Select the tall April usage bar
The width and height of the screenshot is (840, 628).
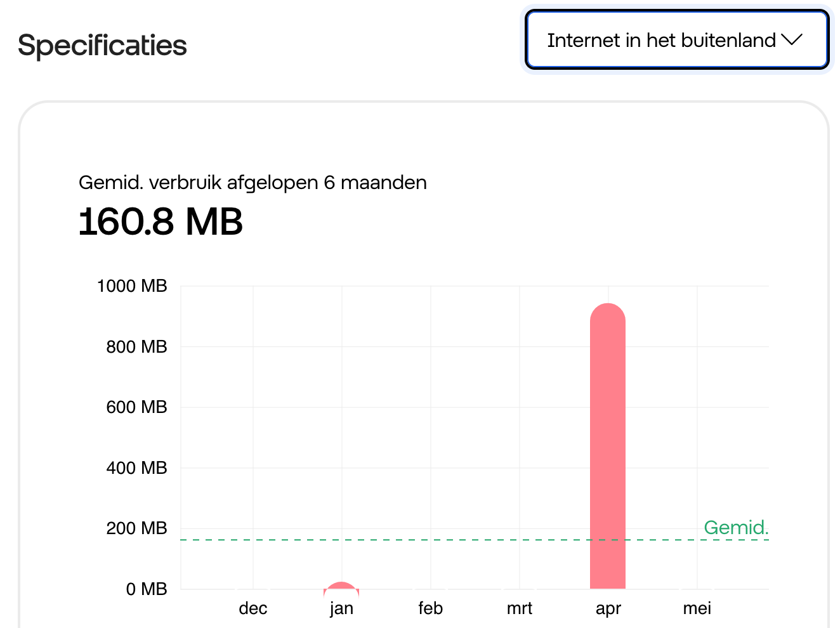pos(608,446)
